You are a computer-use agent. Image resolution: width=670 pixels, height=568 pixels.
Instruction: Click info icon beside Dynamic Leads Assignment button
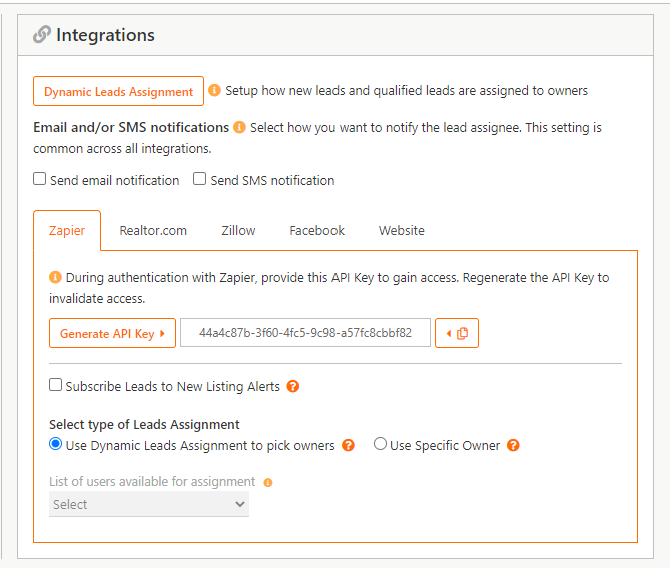tap(214, 90)
